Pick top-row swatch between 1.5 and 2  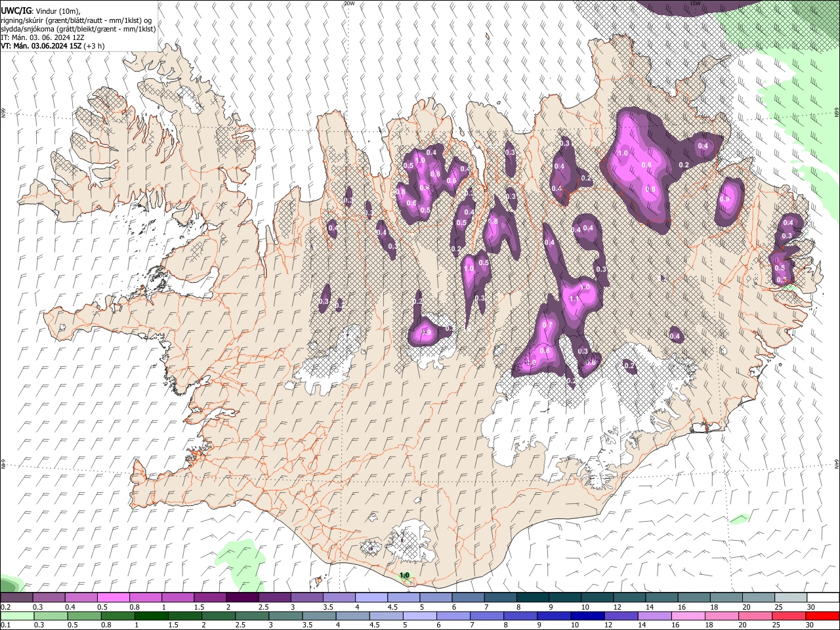(x=209, y=597)
